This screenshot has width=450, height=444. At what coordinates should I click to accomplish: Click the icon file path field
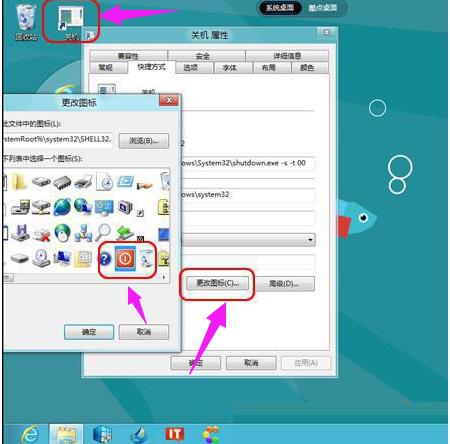58,140
